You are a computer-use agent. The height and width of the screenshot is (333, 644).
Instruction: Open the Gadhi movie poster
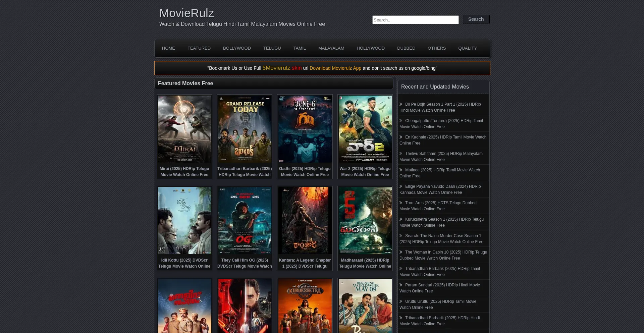pos(305,129)
